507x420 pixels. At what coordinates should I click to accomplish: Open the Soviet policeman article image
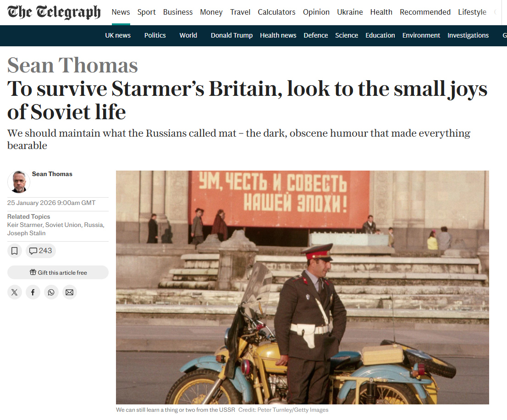click(x=303, y=287)
